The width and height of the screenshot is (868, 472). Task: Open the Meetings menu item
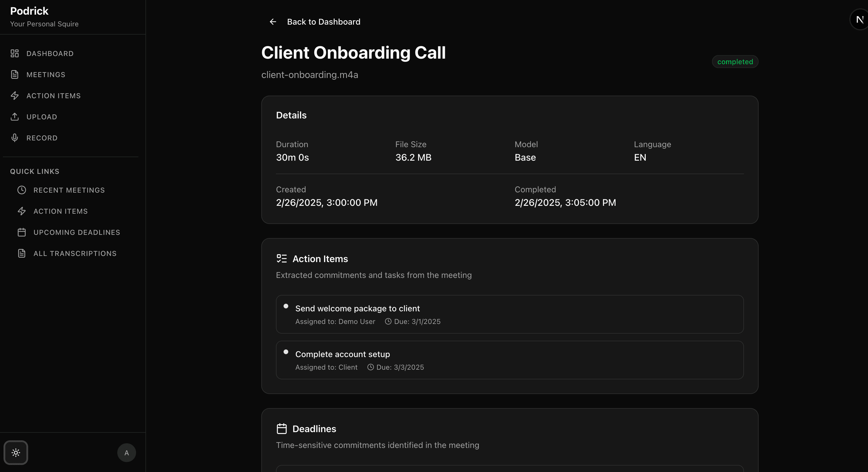pos(46,74)
